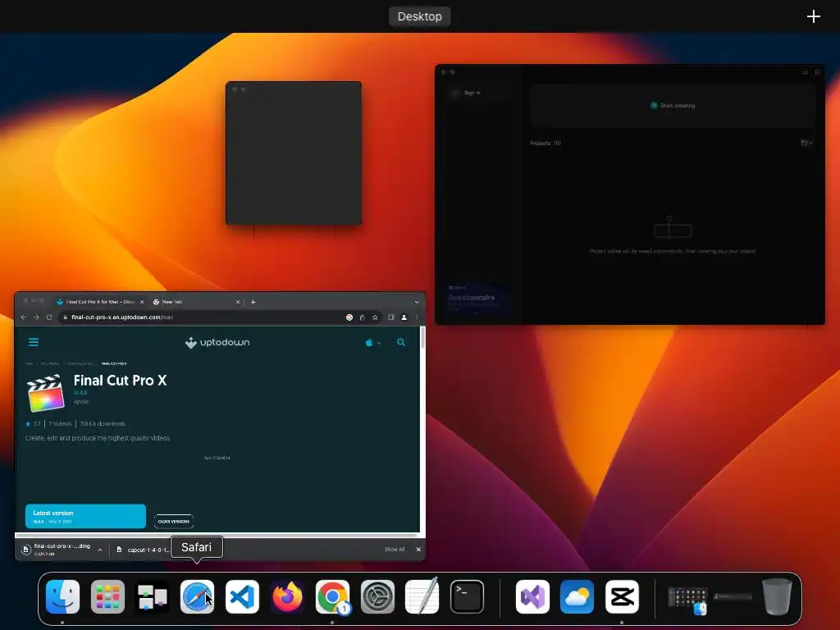Reload the uptodown page in Chrome
This screenshot has width=840, height=630.
[49, 317]
